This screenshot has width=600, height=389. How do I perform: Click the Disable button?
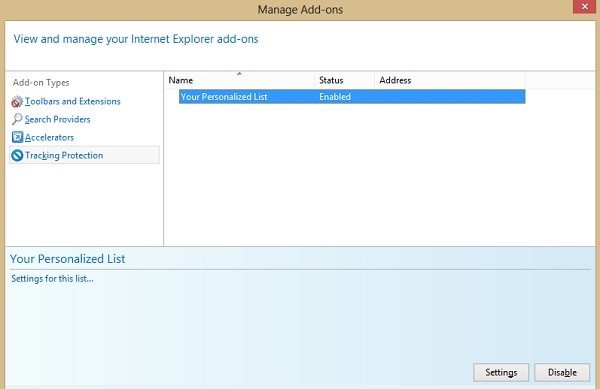[x=562, y=372]
